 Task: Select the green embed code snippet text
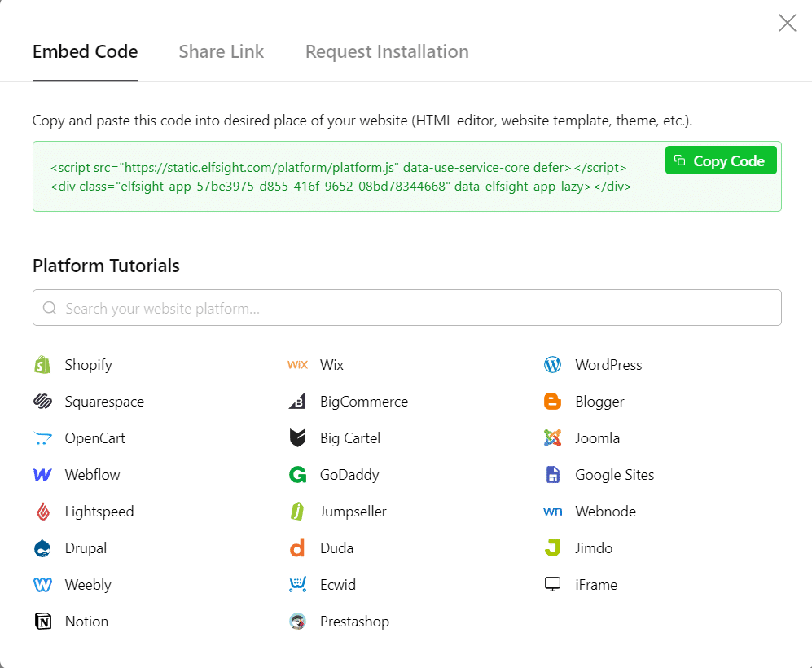coord(340,177)
